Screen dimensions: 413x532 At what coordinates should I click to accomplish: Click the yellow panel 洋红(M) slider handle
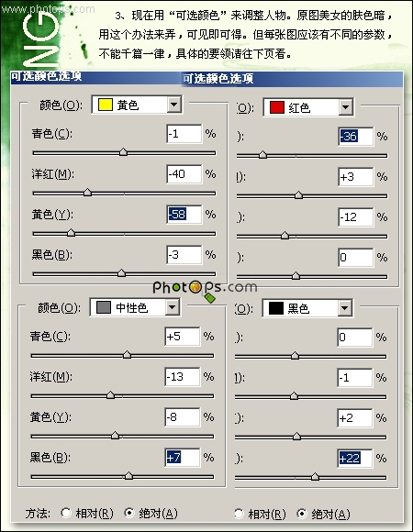87,193
